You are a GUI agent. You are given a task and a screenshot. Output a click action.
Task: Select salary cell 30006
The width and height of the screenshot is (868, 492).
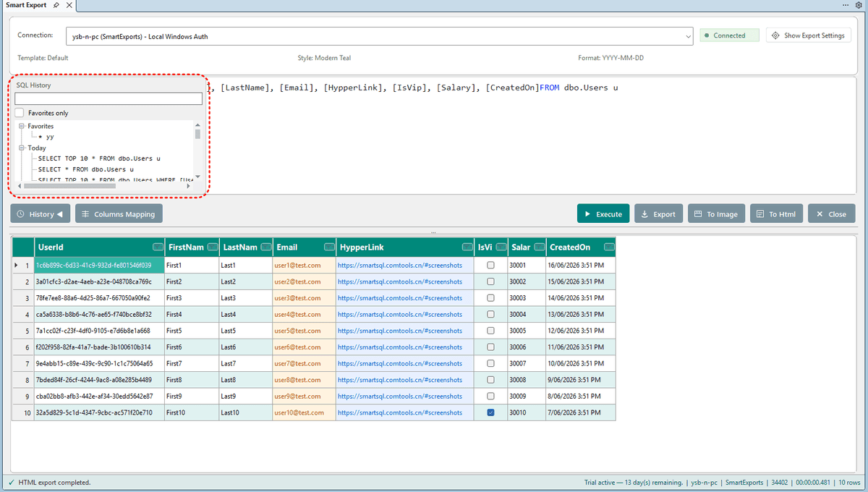pyautogui.click(x=527, y=347)
